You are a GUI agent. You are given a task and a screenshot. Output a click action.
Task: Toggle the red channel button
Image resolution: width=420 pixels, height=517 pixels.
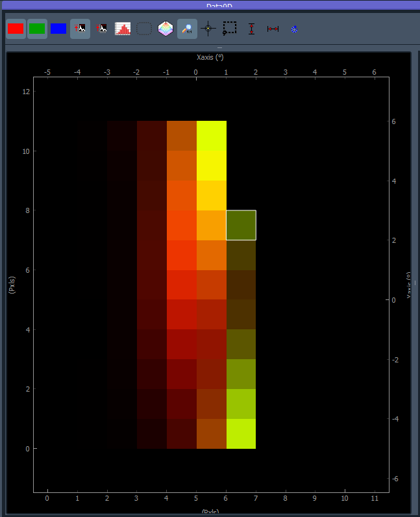[16, 29]
